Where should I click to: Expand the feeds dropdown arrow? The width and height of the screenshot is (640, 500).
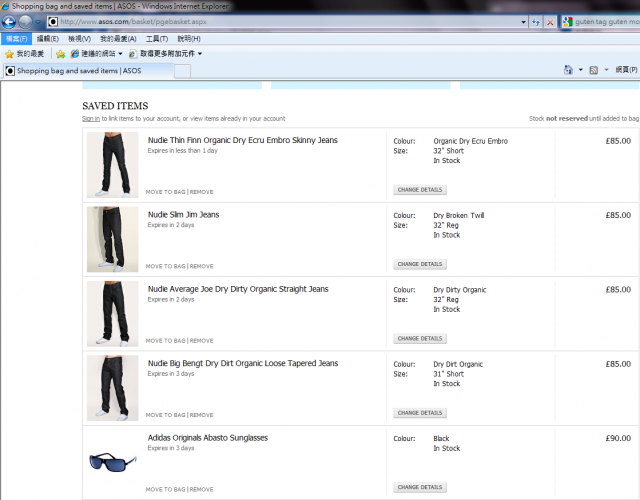coord(607,70)
